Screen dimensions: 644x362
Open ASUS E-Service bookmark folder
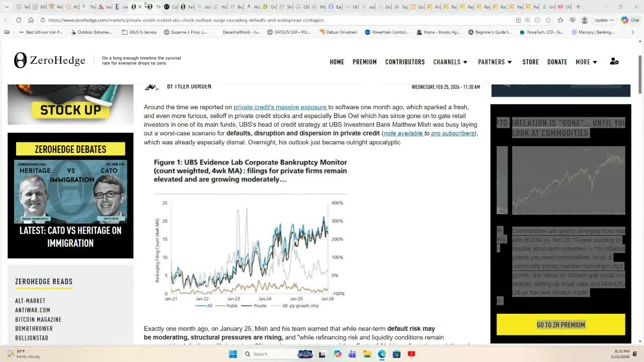pos(139,32)
